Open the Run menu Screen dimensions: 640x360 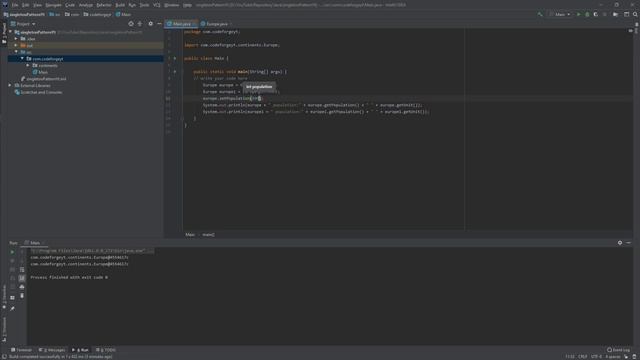click(x=132, y=5)
